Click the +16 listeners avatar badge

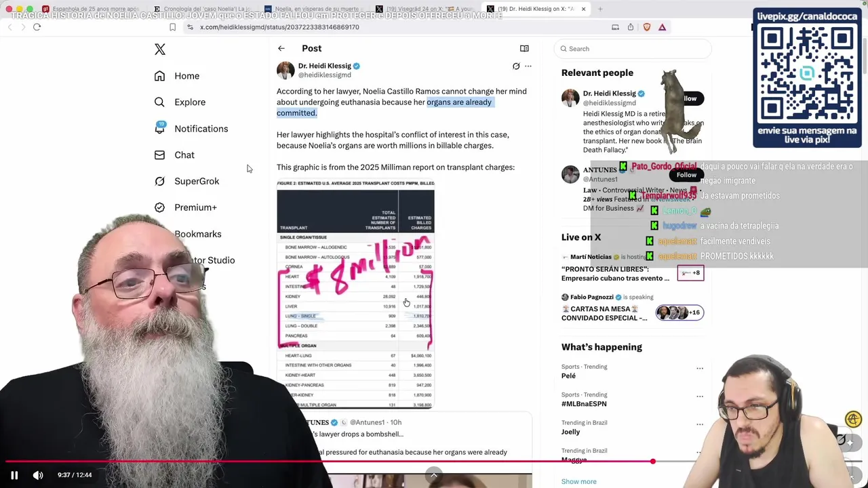(679, 312)
